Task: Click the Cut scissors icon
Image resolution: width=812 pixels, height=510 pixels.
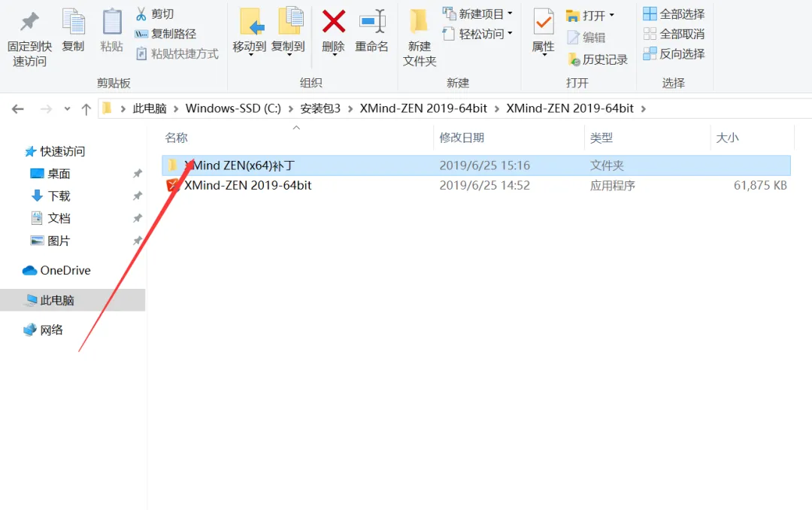Action: 141,14
